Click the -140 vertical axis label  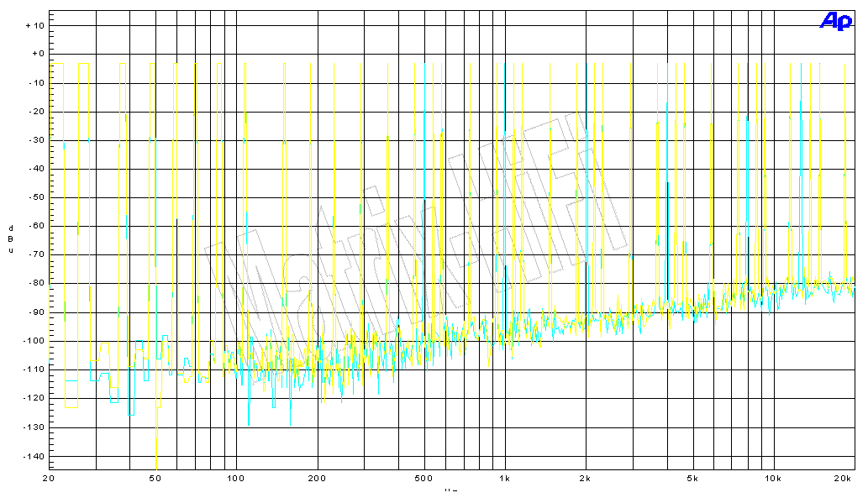point(33,456)
